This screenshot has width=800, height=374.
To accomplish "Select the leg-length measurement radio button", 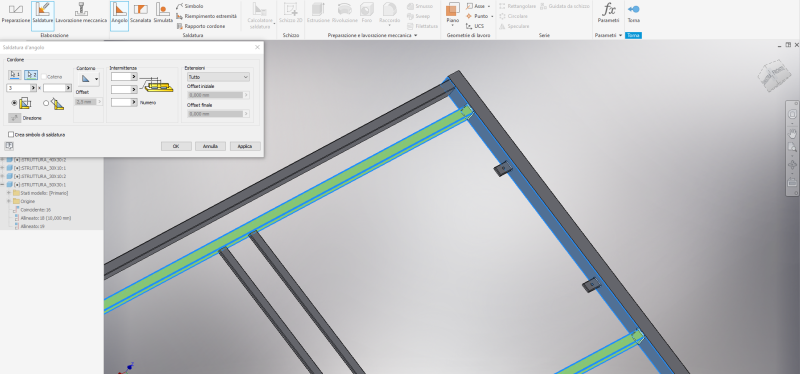I will 14,103.
